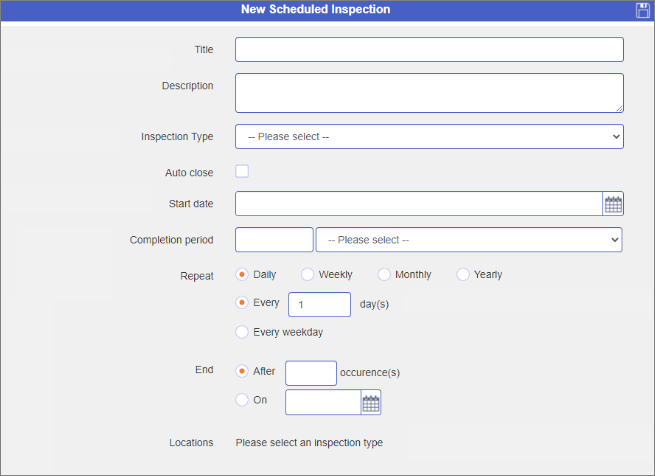Click the End On date field

pos(323,402)
